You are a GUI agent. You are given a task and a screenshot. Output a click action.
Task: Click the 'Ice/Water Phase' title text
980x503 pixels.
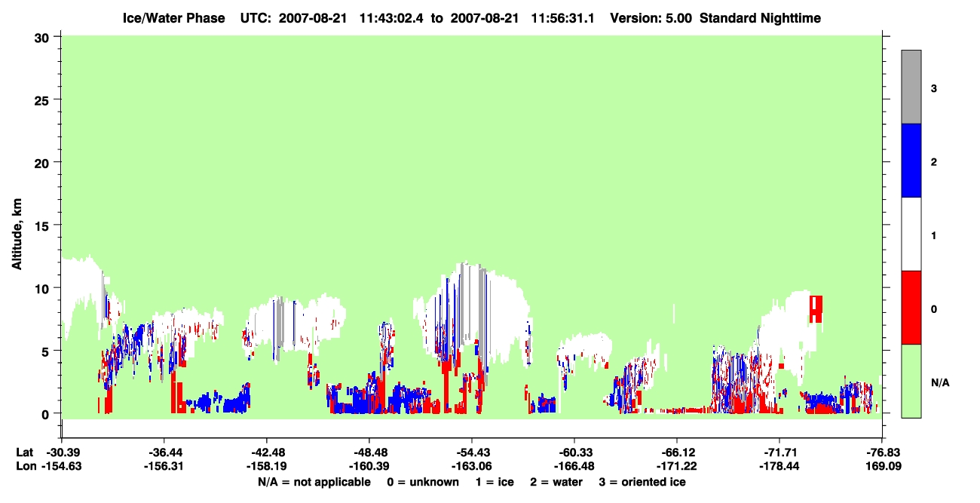tap(174, 17)
